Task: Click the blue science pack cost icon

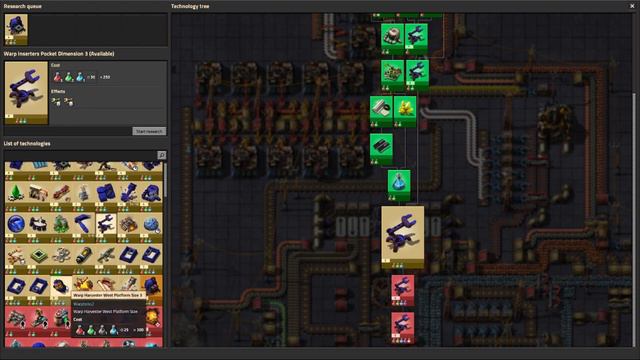Action: click(80, 77)
